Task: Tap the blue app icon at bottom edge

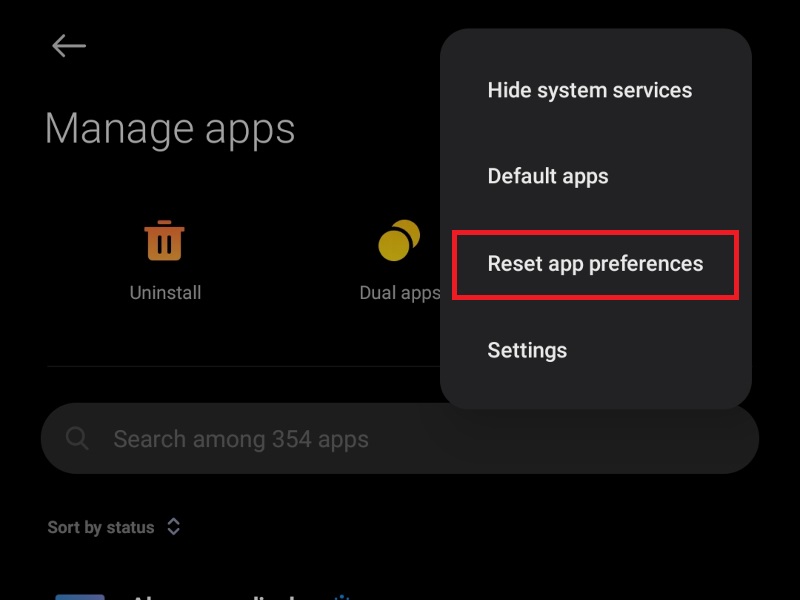Action: click(80, 596)
